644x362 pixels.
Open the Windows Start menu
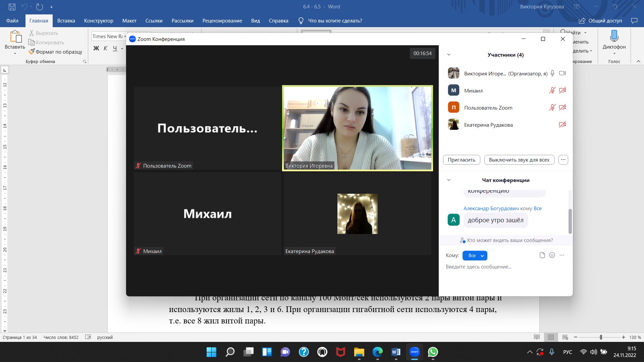point(211,352)
